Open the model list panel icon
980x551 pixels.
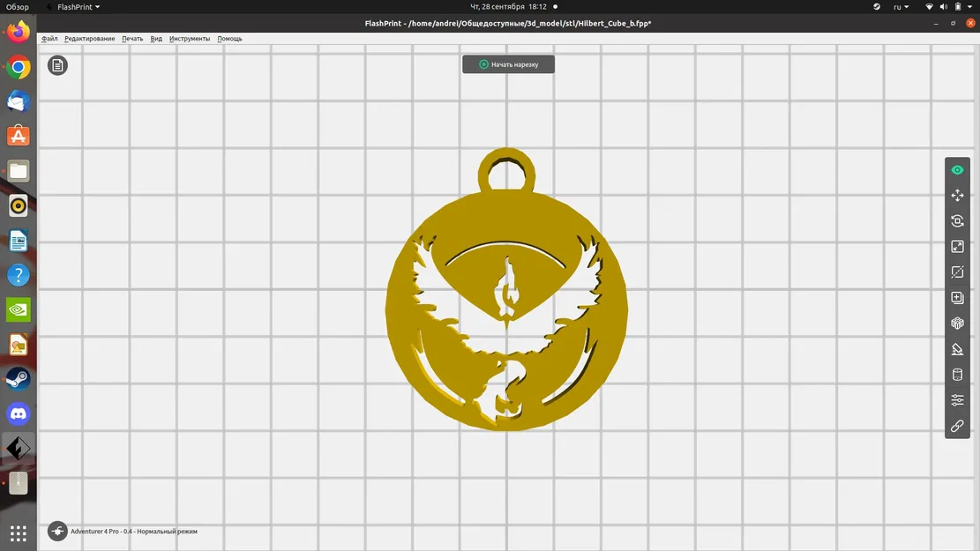coord(57,65)
